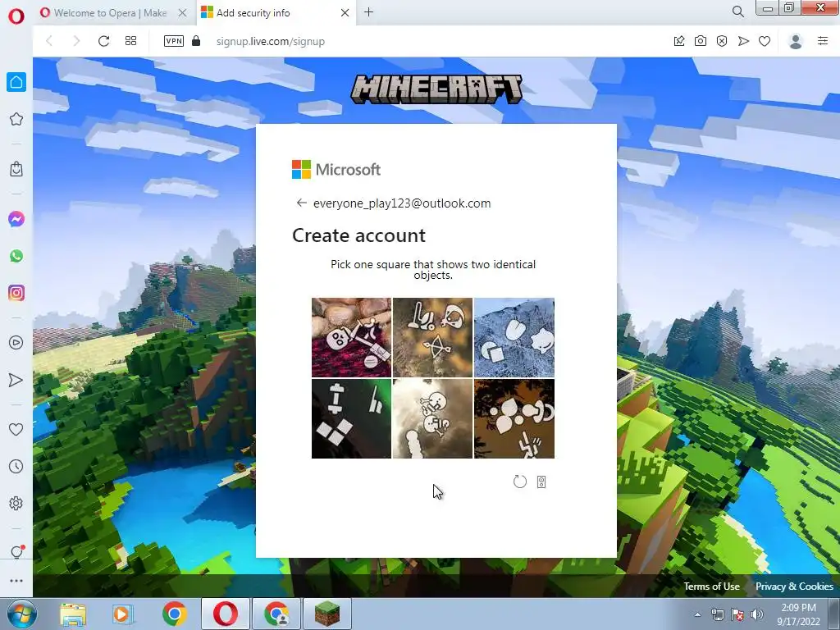Open ad blocker shield icon
This screenshot has height=630, width=840.
[x=722, y=41]
